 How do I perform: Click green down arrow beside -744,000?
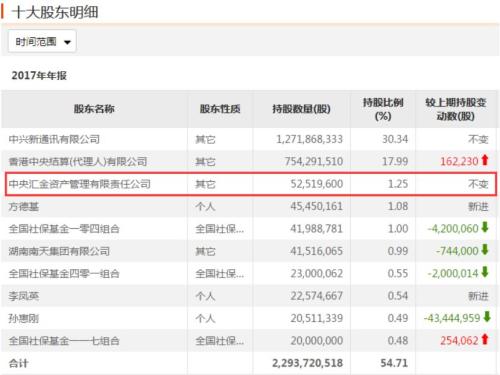pos(485,250)
